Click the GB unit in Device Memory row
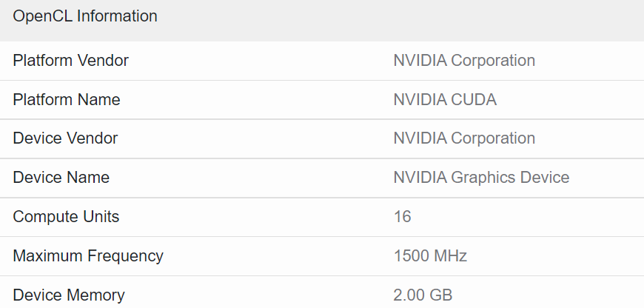Image resolution: width=644 pixels, height=308 pixels. coord(440,295)
